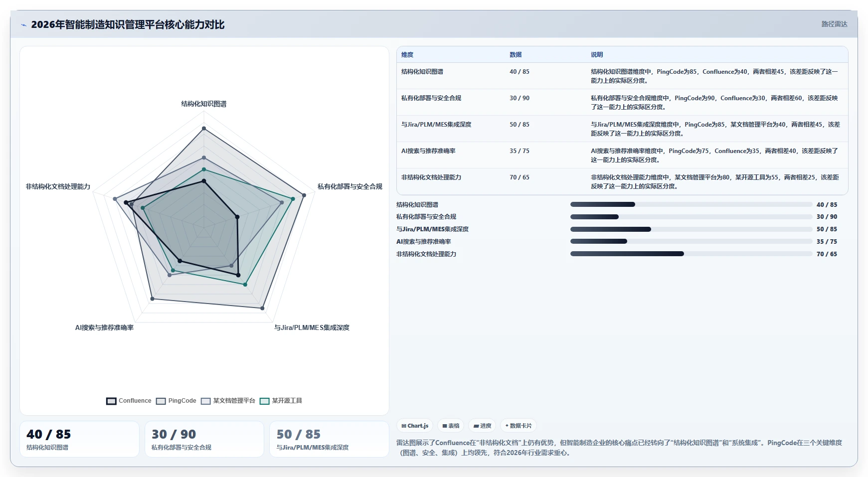Click the 结构化知识图谱 axis label on the radar chart
This screenshot has height=477, width=868.
click(204, 104)
